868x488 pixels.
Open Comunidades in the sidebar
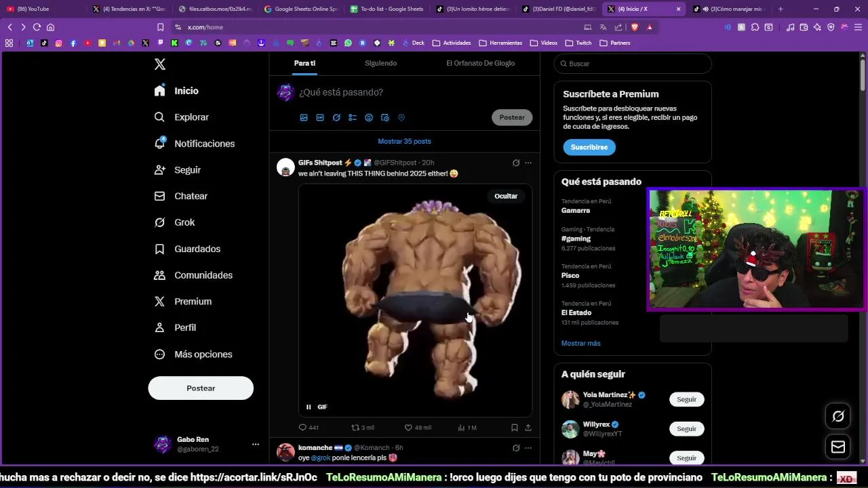(x=193, y=275)
